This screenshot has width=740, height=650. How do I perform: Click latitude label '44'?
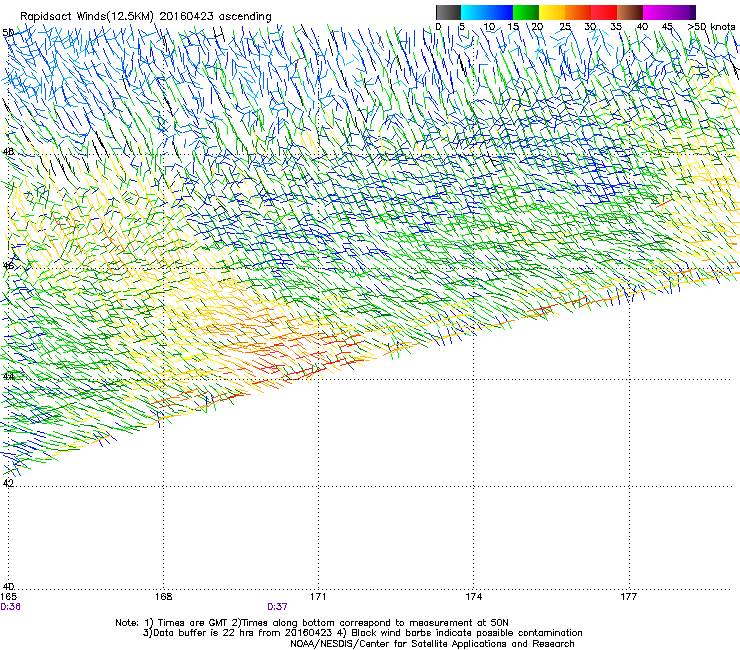(x=8, y=377)
